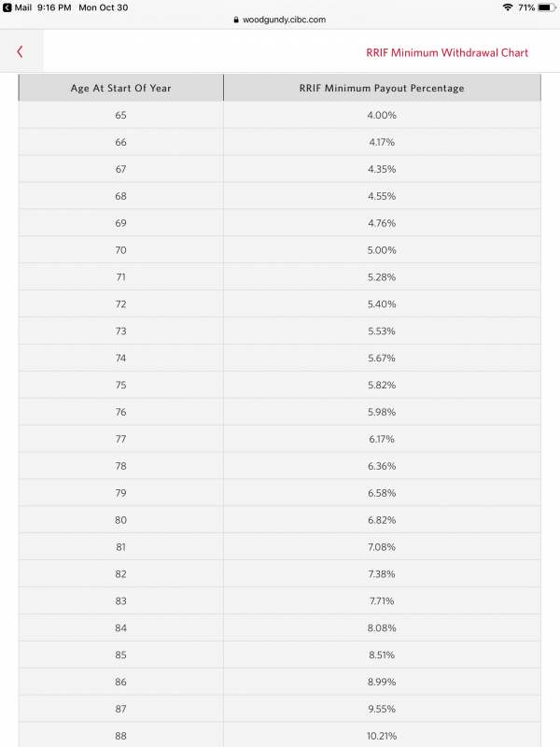Tap the Wi-Fi status icon
560x747 pixels.
pyautogui.click(x=507, y=7)
